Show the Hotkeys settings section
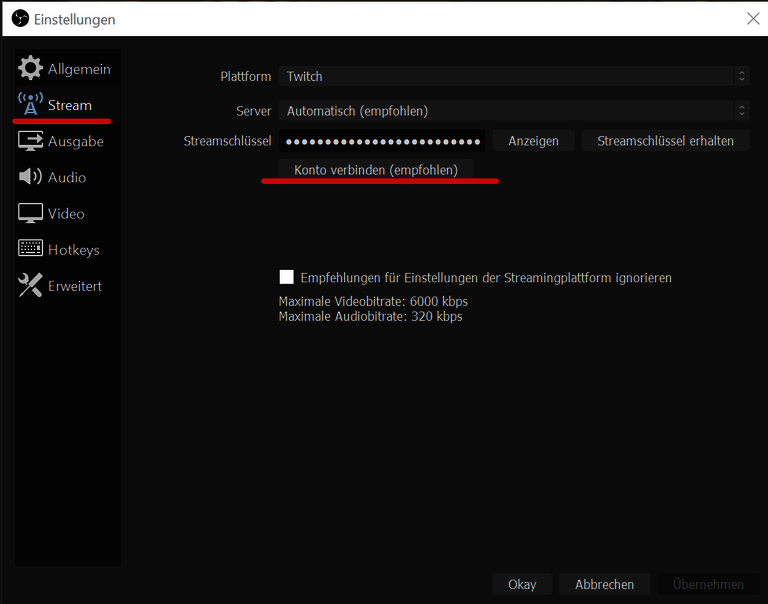 coord(67,250)
